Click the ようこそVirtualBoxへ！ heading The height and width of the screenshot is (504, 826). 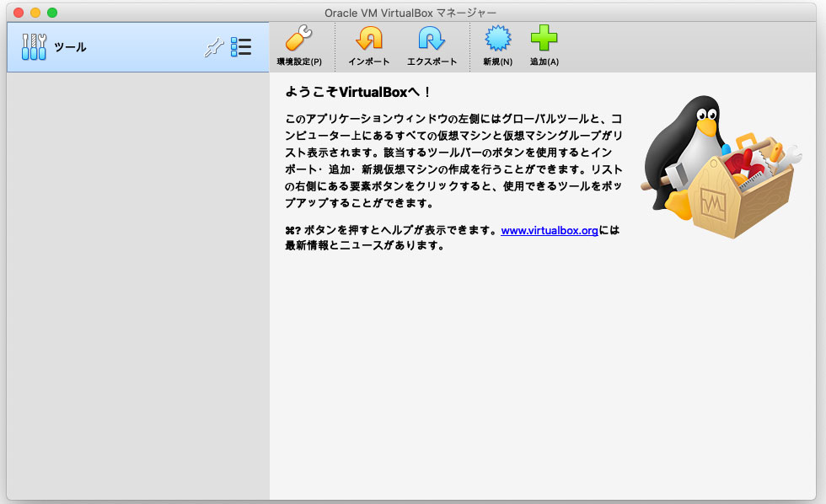coord(357,92)
